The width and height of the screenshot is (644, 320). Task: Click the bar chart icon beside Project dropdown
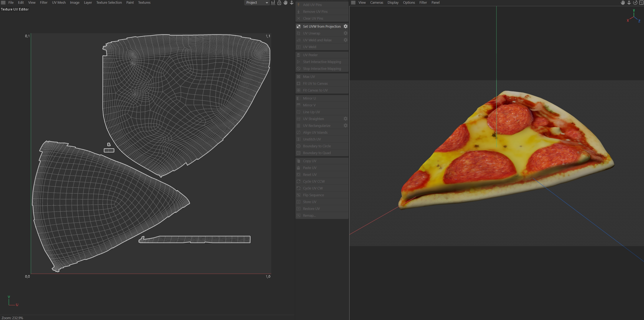pyautogui.click(x=273, y=3)
